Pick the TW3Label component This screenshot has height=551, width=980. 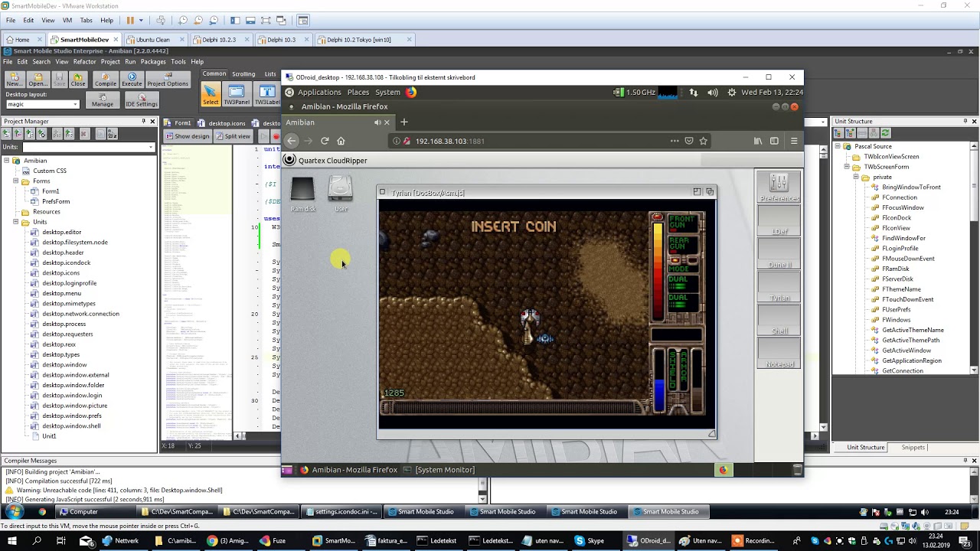(267, 94)
